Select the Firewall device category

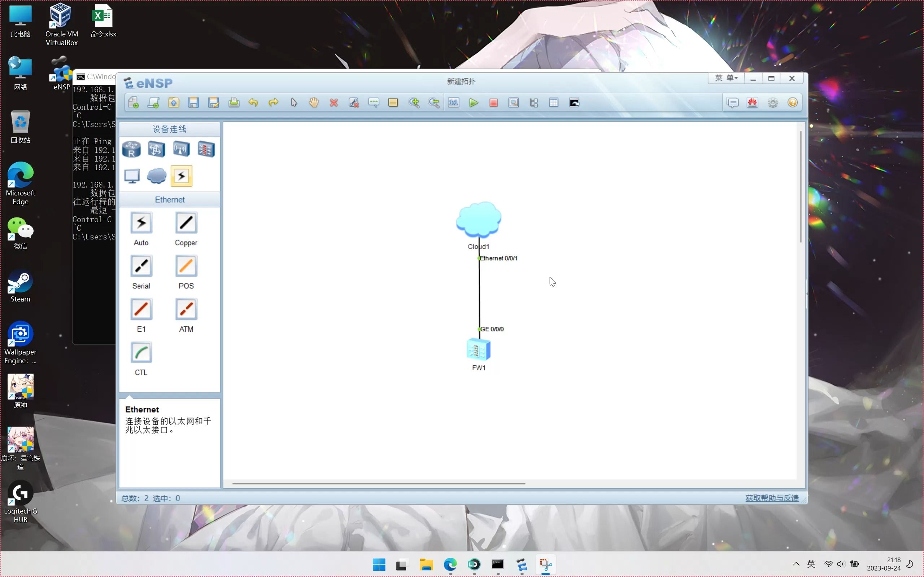tap(206, 149)
